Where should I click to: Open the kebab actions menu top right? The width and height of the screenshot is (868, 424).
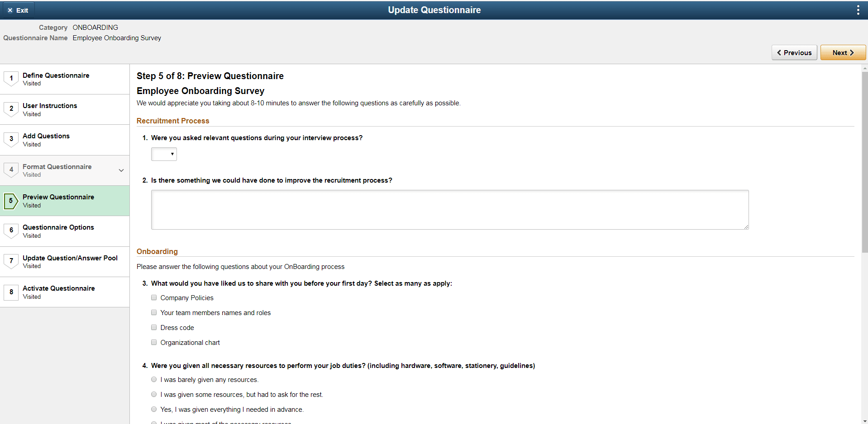point(858,9)
